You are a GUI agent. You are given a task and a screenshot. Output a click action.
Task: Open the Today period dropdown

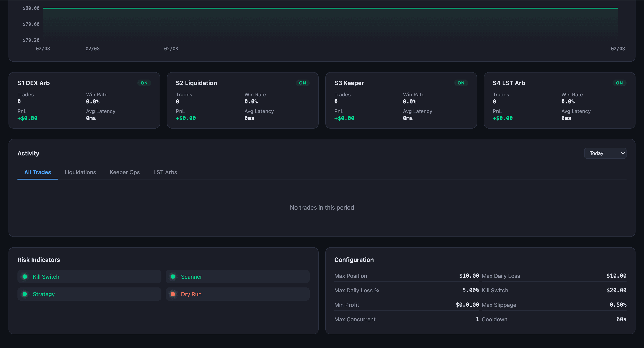[605, 153]
